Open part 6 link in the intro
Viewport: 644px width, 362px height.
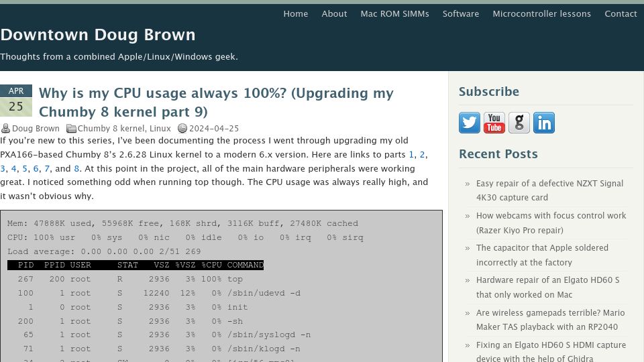[x=36, y=169]
